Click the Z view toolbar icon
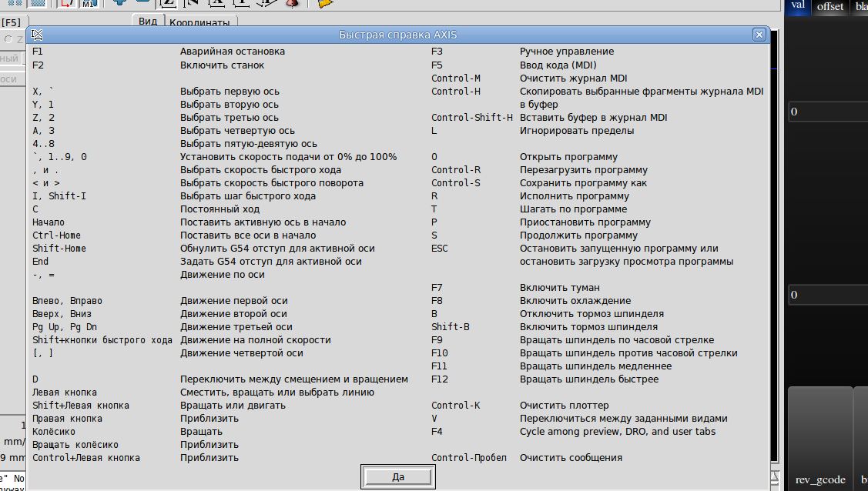868x491 pixels. click(168, 3)
